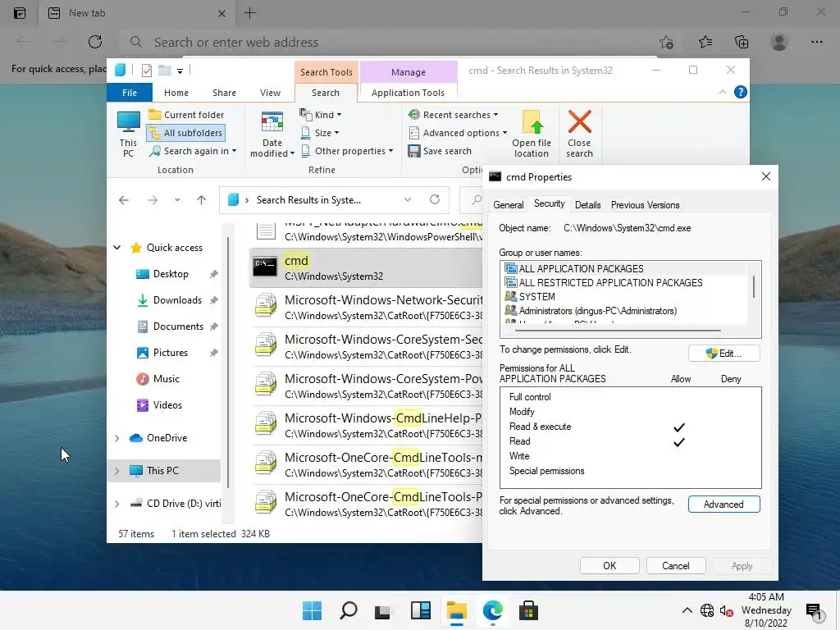Open Documents in the navigation pane
The width and height of the screenshot is (840, 630).
point(178,326)
